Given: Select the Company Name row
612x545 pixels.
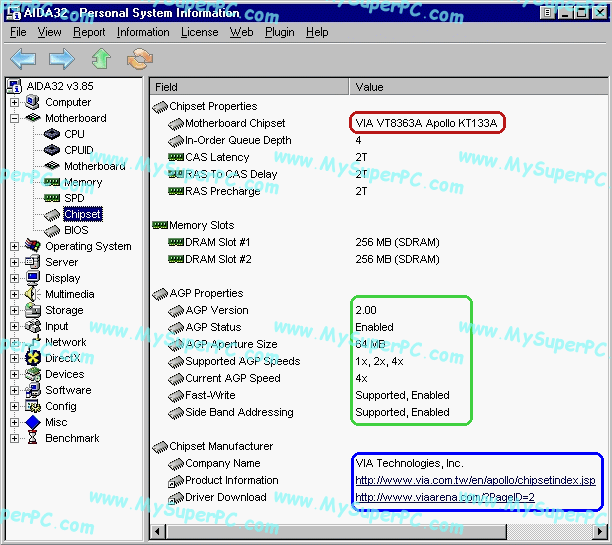Looking at the screenshot, I should point(379,463).
